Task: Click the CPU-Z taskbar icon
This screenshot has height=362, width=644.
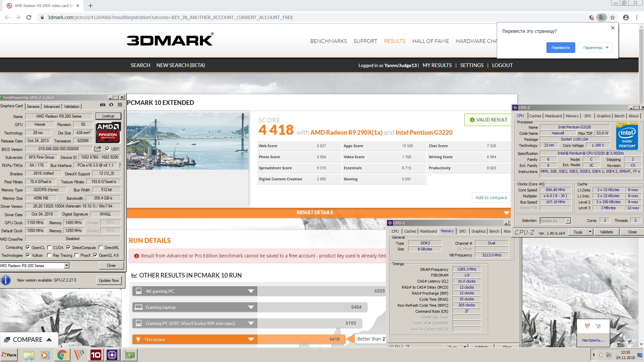Action: click(x=112, y=355)
